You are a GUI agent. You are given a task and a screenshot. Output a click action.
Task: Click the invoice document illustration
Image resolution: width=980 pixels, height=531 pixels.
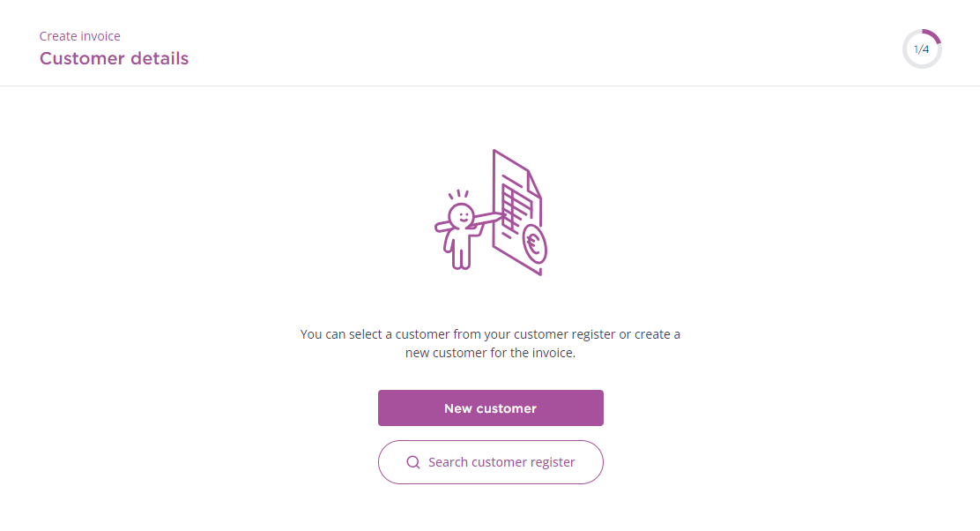[x=518, y=213]
